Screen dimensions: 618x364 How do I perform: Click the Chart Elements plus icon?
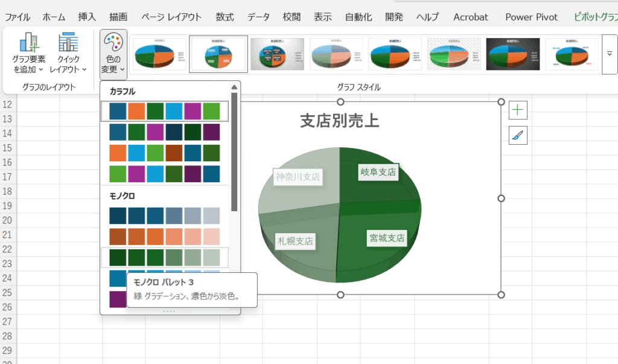[x=518, y=110]
